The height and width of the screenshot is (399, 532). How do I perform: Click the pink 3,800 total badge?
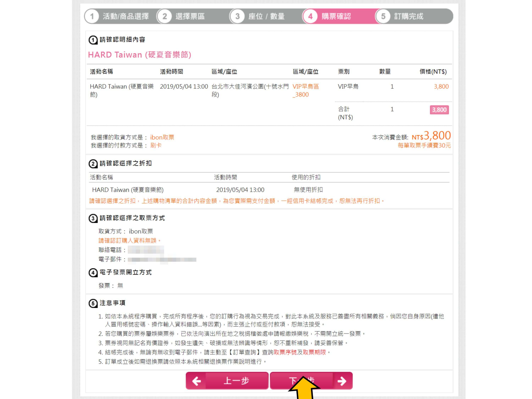click(439, 110)
